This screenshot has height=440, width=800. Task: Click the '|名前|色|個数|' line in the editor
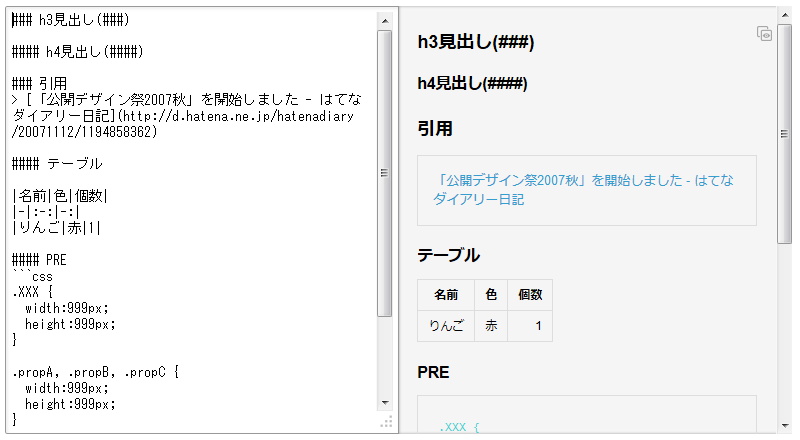click(60, 195)
